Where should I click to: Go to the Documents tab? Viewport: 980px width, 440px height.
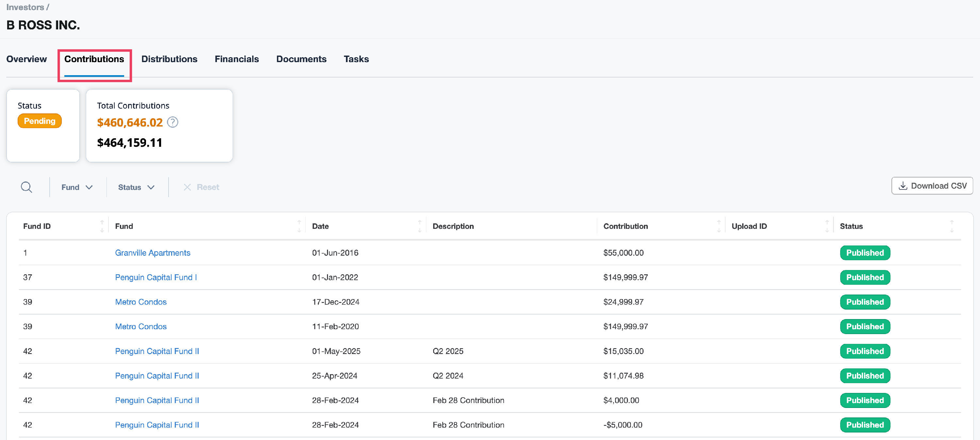(x=301, y=59)
